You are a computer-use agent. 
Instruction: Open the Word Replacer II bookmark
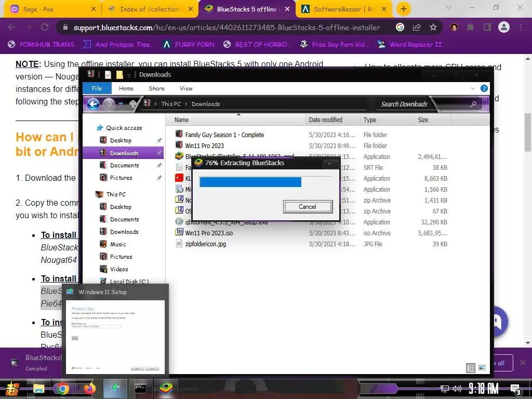(410, 45)
